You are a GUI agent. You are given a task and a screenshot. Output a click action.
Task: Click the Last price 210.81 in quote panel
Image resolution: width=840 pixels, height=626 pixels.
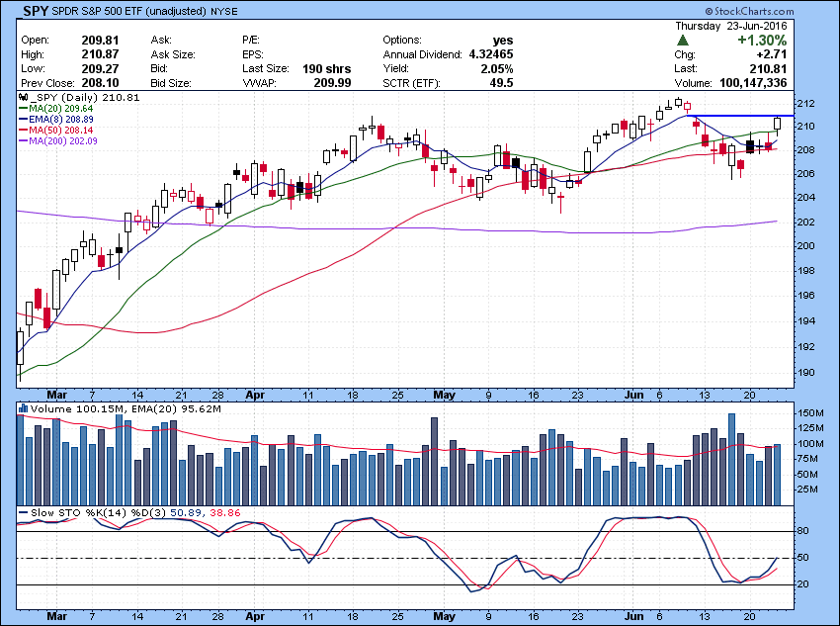point(768,68)
